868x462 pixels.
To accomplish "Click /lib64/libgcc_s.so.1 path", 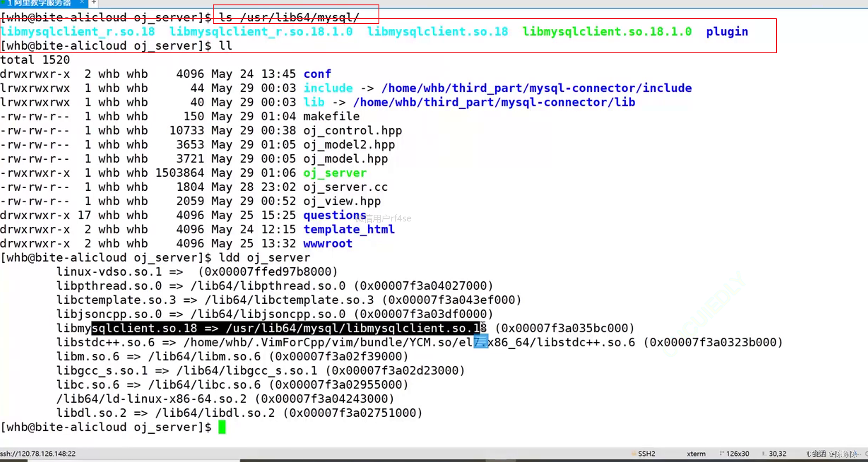I will (x=247, y=371).
